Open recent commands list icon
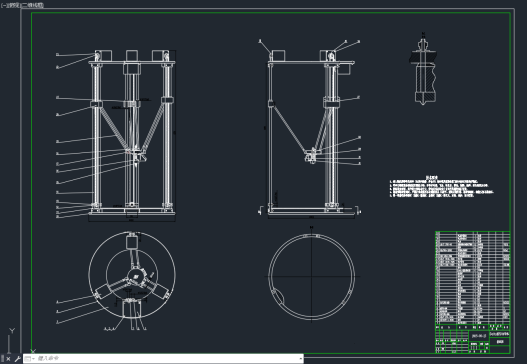Viewport: 527px width, 364px height. (x=29, y=359)
